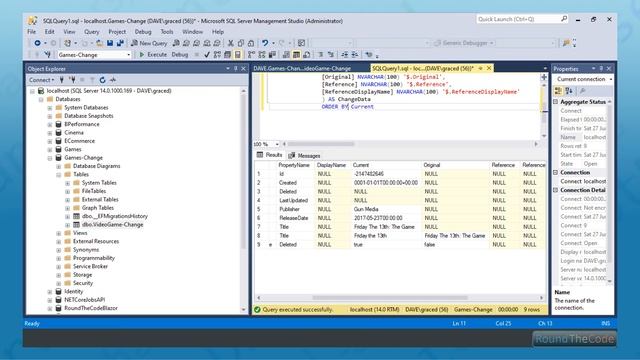Click the Alphabetical sort icon in Properties
640x360 pixels.
569,91
